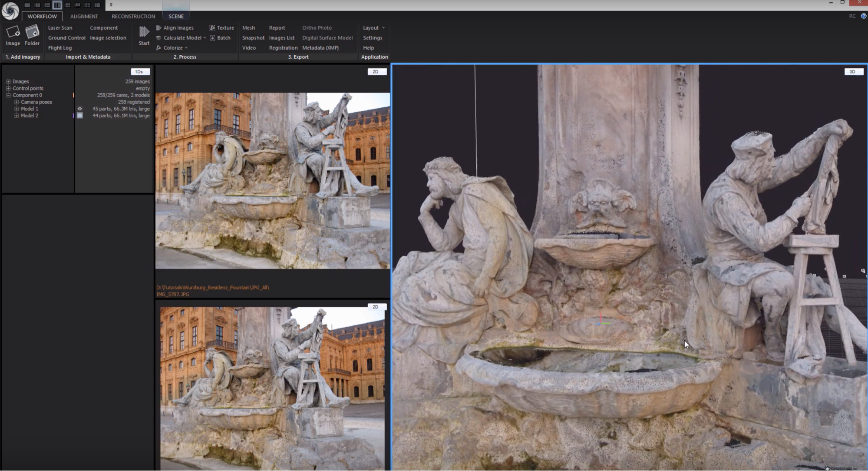
Task: Expand the Camera poses tree node
Action: pyautogui.click(x=17, y=102)
